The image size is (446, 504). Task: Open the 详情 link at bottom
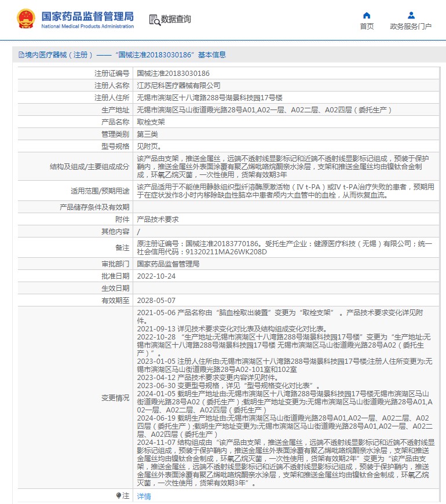coord(144,496)
